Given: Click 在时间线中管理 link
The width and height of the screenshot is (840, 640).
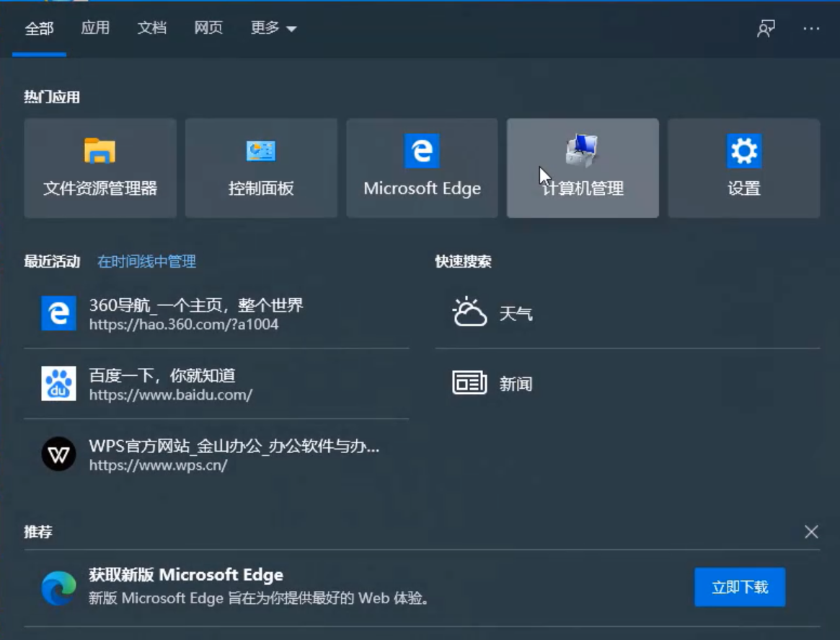Looking at the screenshot, I should pos(146,262).
